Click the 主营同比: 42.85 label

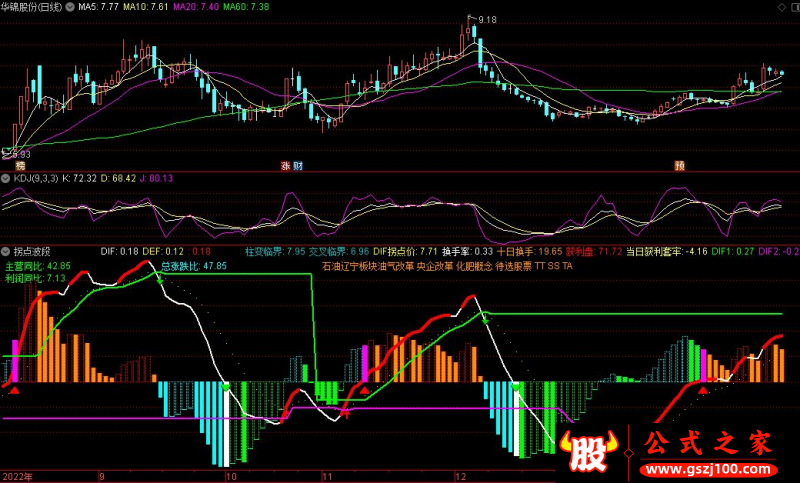38,266
